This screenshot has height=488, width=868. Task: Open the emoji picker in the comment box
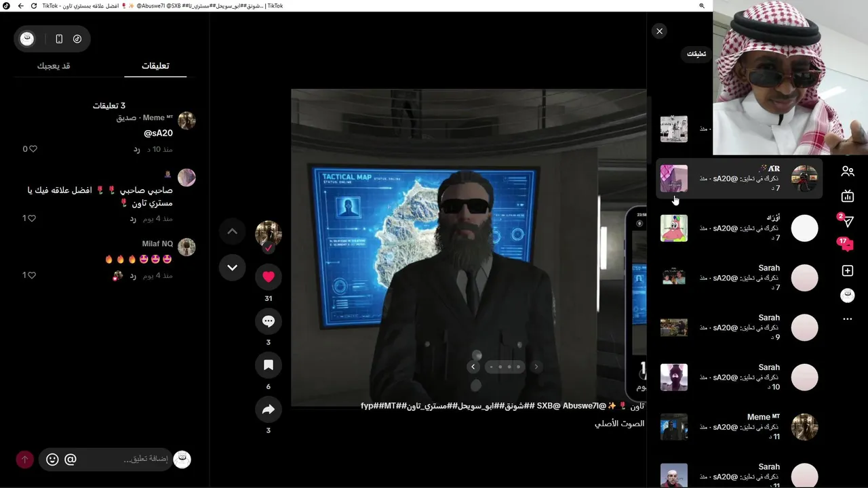(x=52, y=460)
